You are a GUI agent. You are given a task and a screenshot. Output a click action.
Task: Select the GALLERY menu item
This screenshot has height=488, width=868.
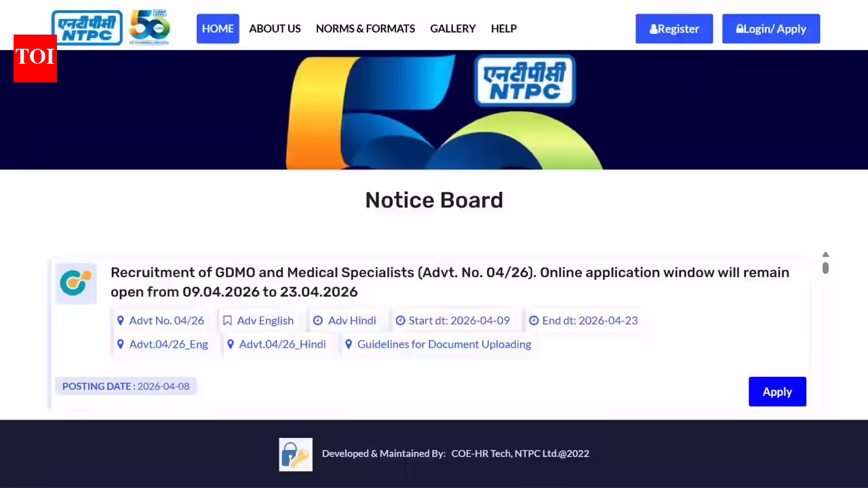(x=453, y=28)
